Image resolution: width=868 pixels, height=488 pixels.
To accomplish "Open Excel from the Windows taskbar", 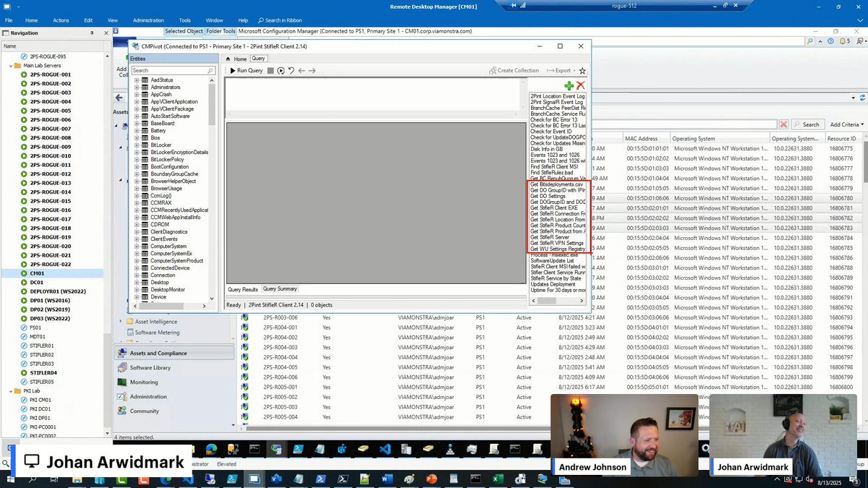I will coord(498,479).
